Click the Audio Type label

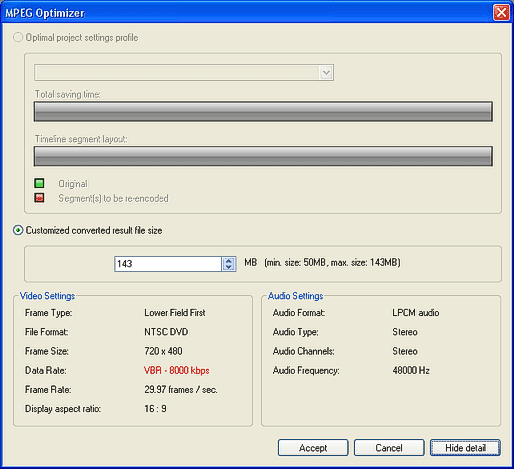point(295,332)
